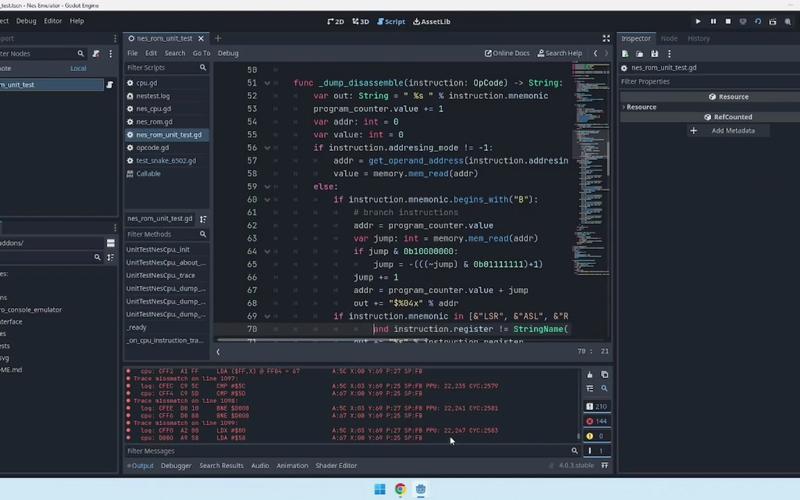Add new script tab plus icon
800x500 pixels.
click(218, 38)
